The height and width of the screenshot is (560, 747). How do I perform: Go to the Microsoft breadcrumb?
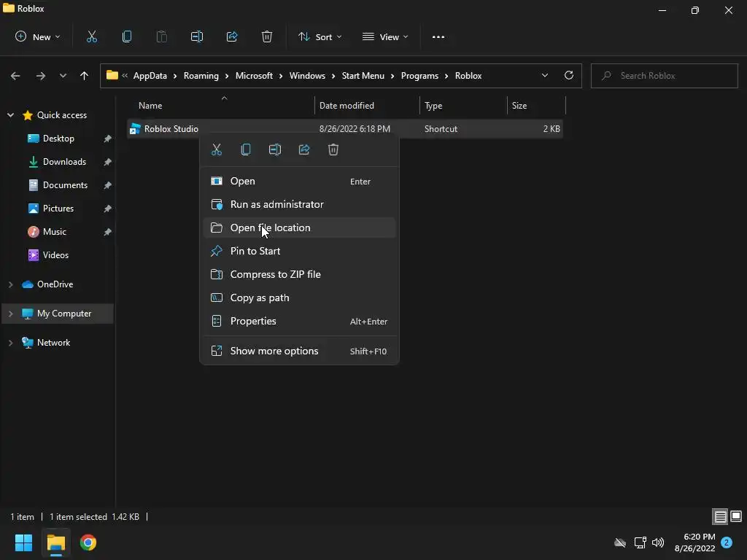(254, 76)
